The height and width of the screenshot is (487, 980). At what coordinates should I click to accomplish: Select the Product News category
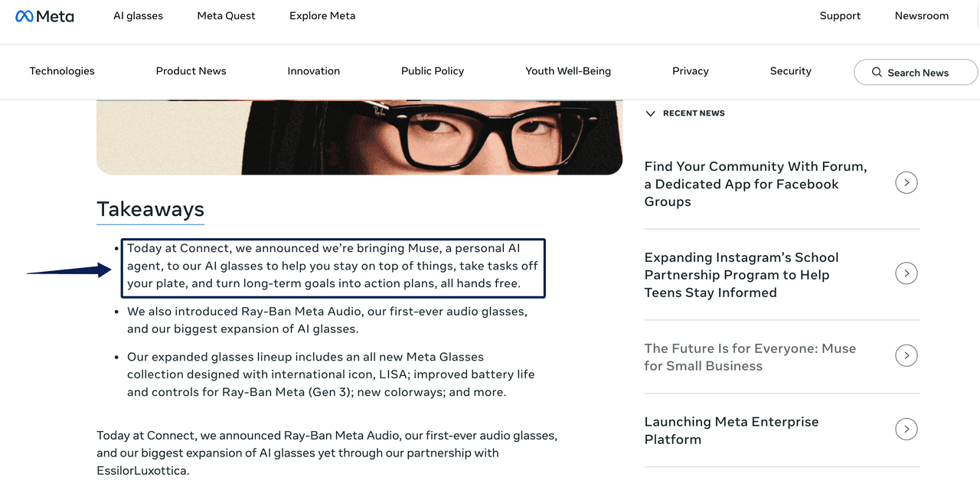[191, 71]
